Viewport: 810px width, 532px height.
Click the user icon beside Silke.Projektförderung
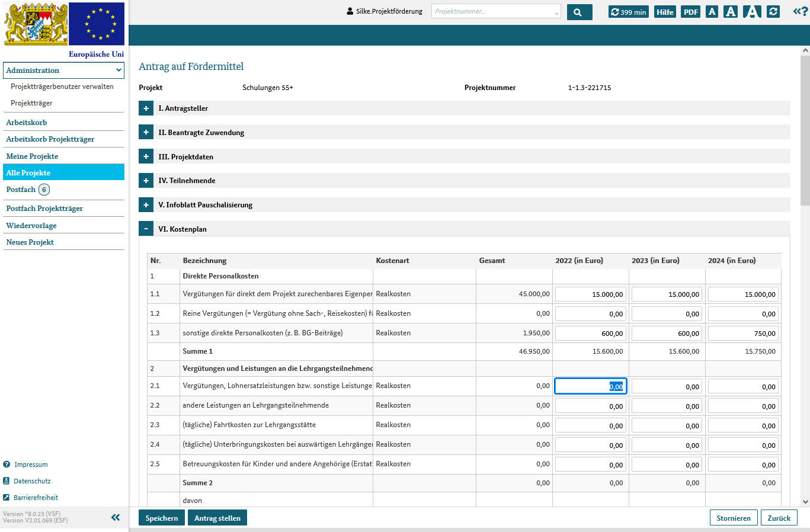click(350, 11)
